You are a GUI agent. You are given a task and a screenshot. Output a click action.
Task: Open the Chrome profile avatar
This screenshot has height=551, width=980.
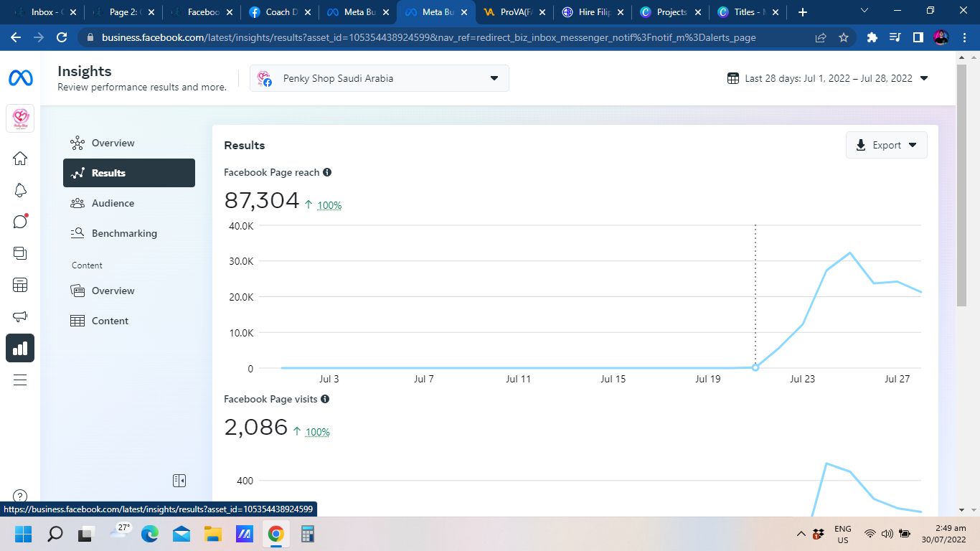coord(941,37)
